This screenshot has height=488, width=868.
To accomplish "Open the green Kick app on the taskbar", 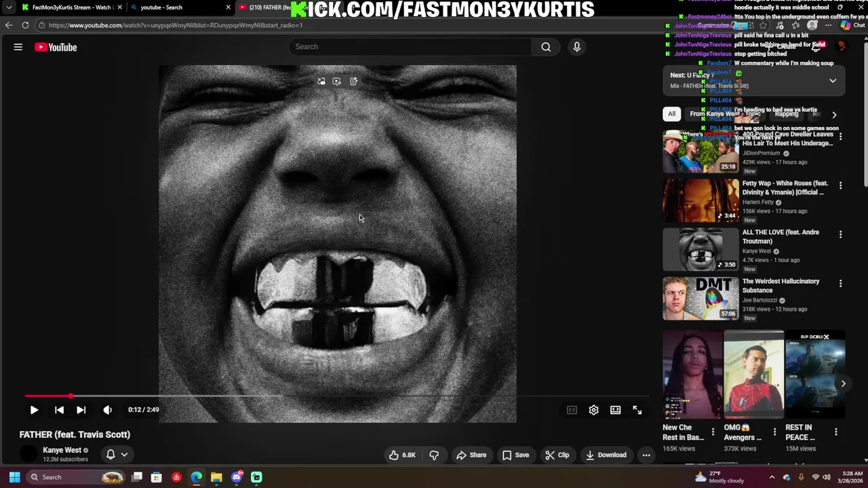I will (256, 477).
